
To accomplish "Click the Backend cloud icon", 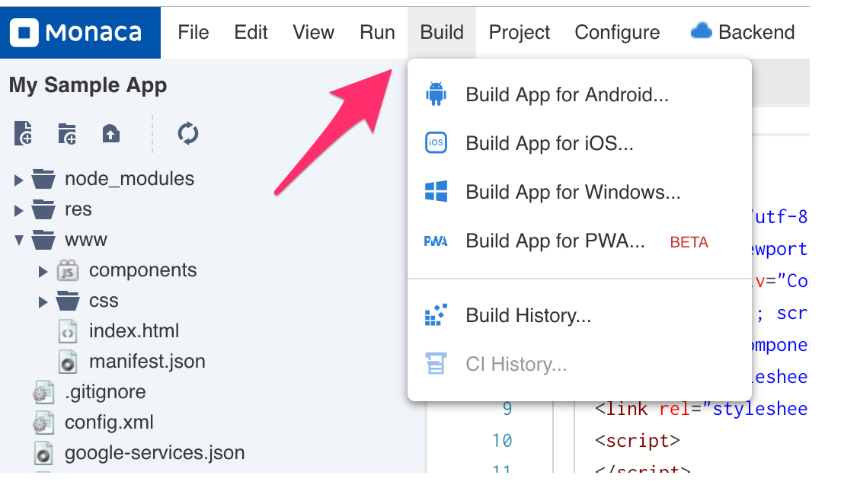I will [701, 31].
